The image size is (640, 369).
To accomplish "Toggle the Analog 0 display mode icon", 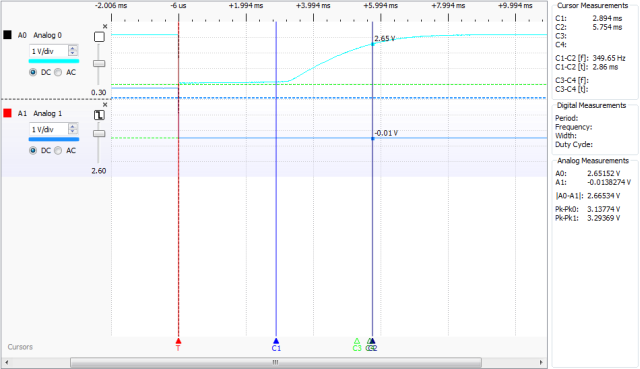I will (x=99, y=37).
